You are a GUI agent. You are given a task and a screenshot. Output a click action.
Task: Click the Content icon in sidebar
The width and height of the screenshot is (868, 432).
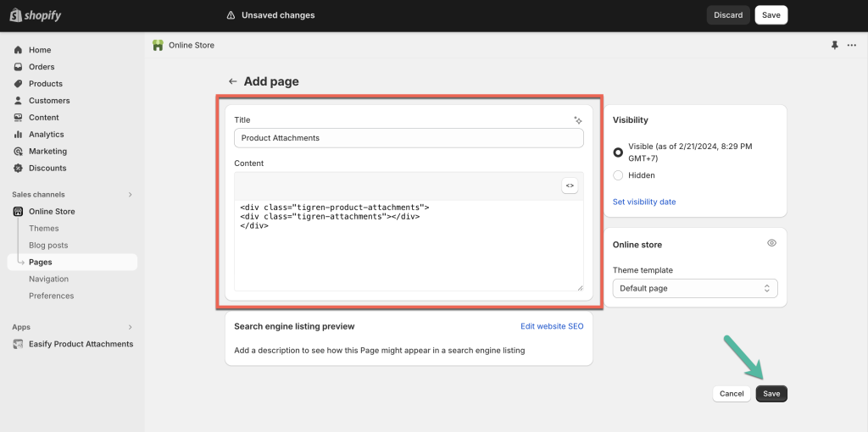pyautogui.click(x=18, y=117)
